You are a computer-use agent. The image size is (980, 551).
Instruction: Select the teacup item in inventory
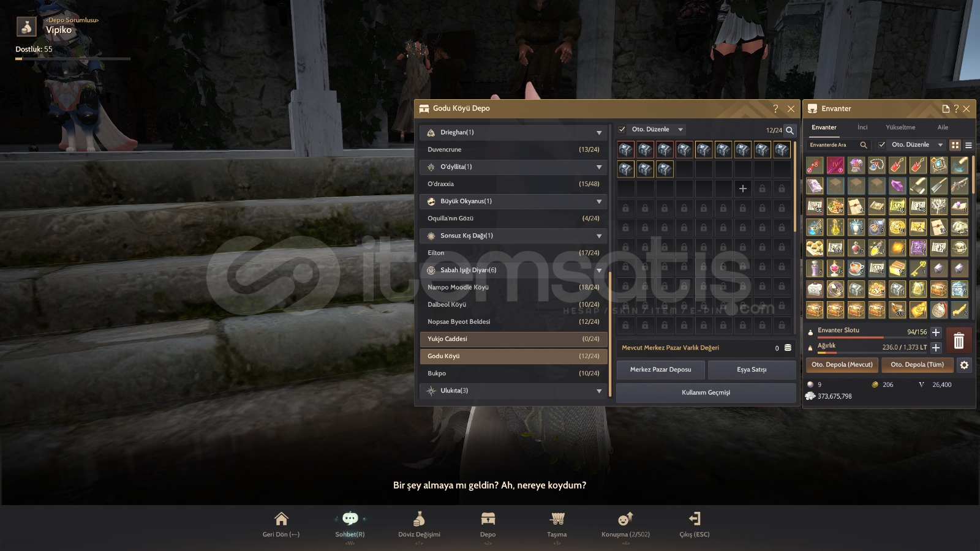[856, 268]
